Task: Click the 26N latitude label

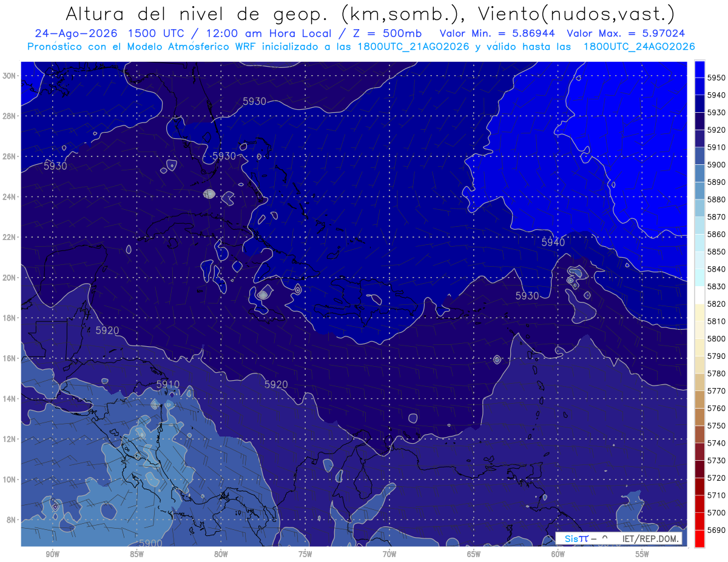Action: coord(9,156)
